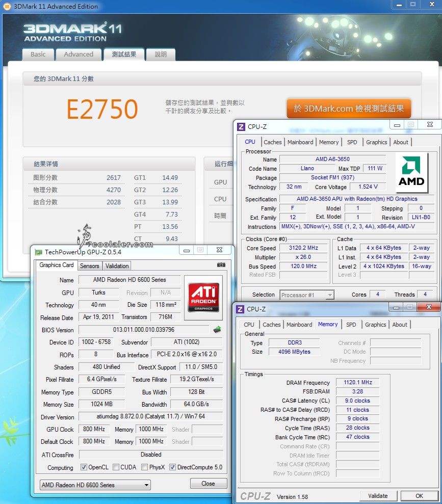Click the ATI Radeon graphics logo
The width and height of the screenshot is (442, 504).
(203, 297)
